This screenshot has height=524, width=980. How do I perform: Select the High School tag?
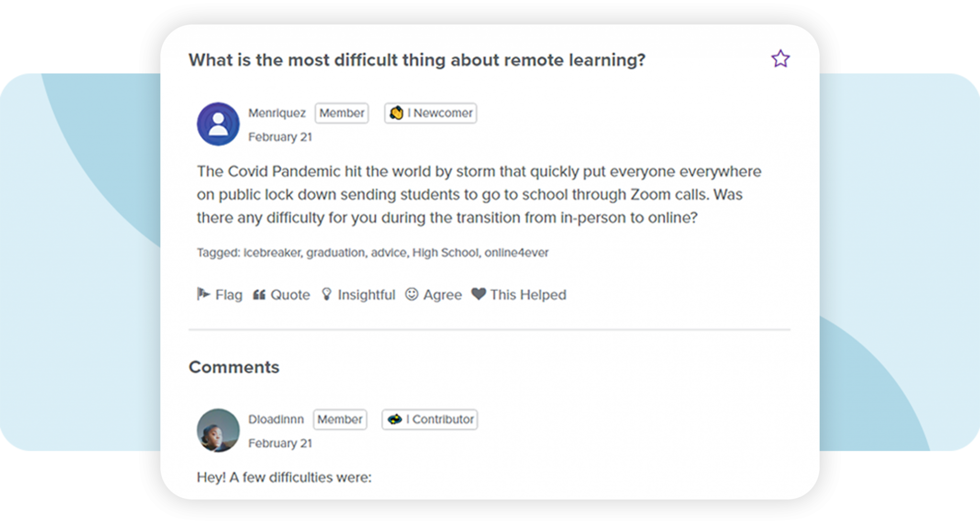445,253
